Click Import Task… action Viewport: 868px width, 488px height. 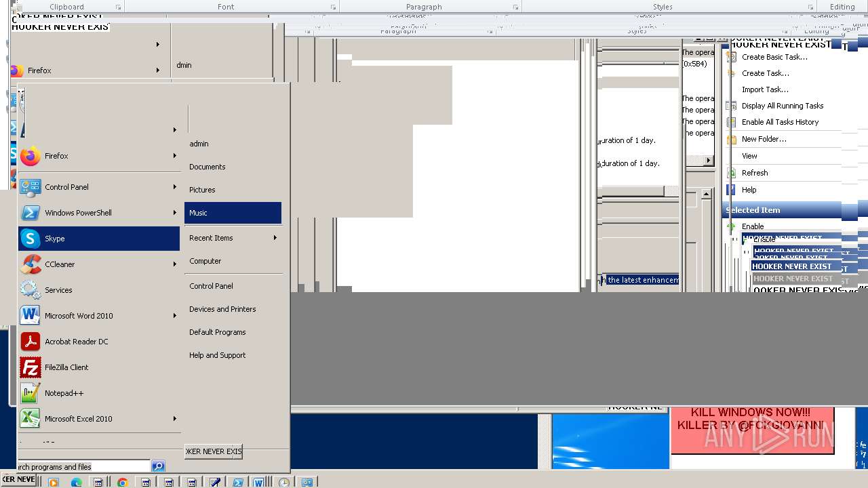[765, 89]
